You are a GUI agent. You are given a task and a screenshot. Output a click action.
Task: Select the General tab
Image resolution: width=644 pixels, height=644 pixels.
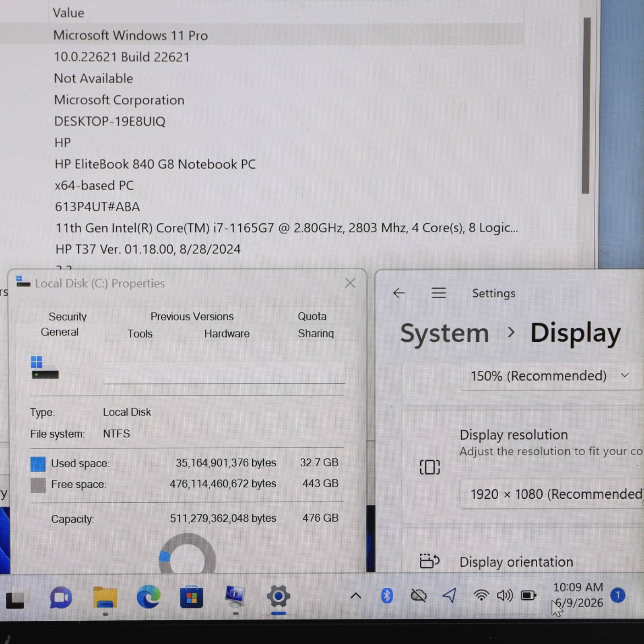(x=60, y=332)
